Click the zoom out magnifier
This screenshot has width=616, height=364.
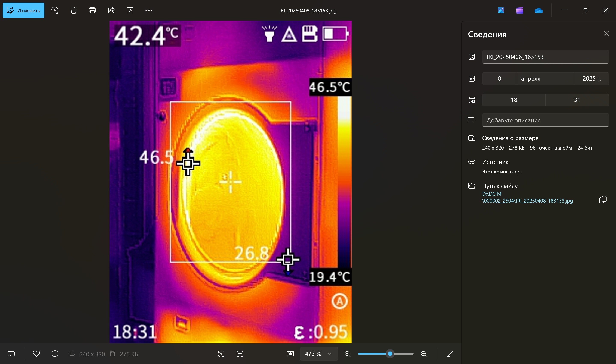(347, 354)
